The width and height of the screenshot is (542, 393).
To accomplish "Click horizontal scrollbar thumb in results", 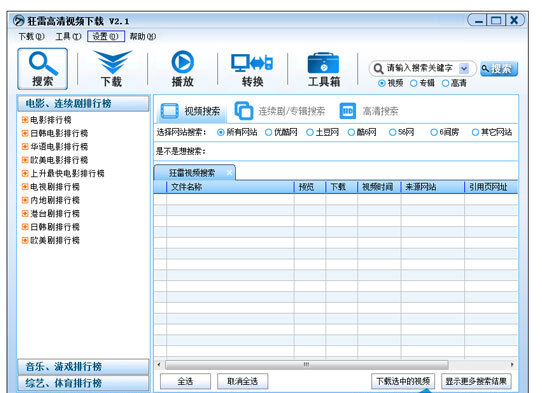I will (306, 364).
